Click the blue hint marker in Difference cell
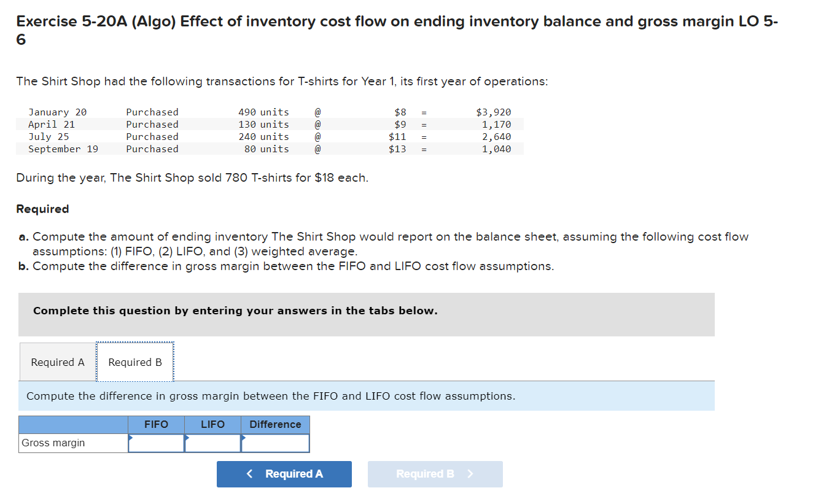Viewport: 821px width, 504px height. coord(243,437)
